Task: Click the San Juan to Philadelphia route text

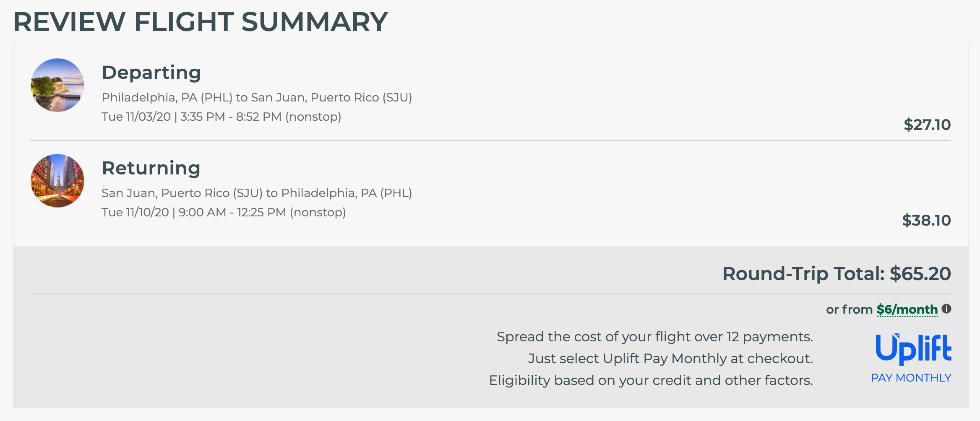Action: [x=257, y=193]
